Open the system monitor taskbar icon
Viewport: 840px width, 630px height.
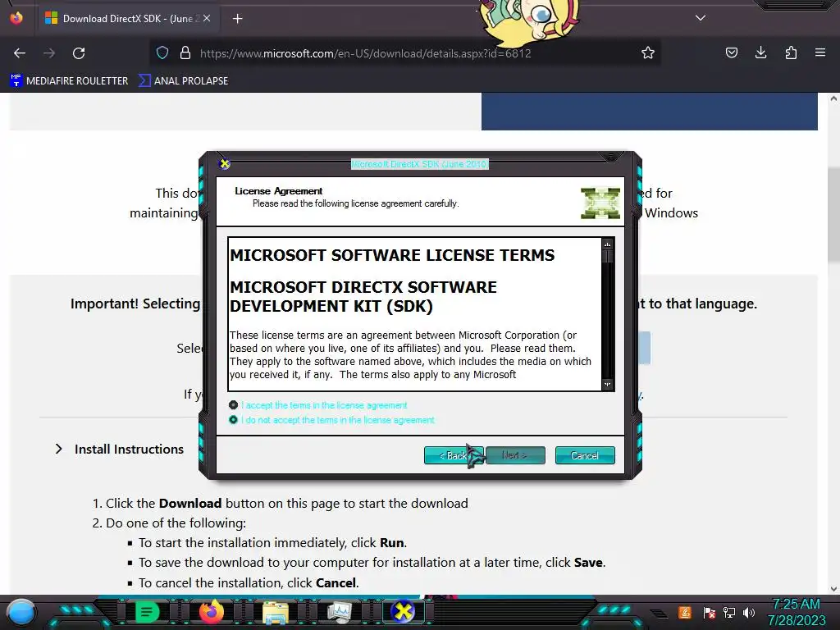339,612
